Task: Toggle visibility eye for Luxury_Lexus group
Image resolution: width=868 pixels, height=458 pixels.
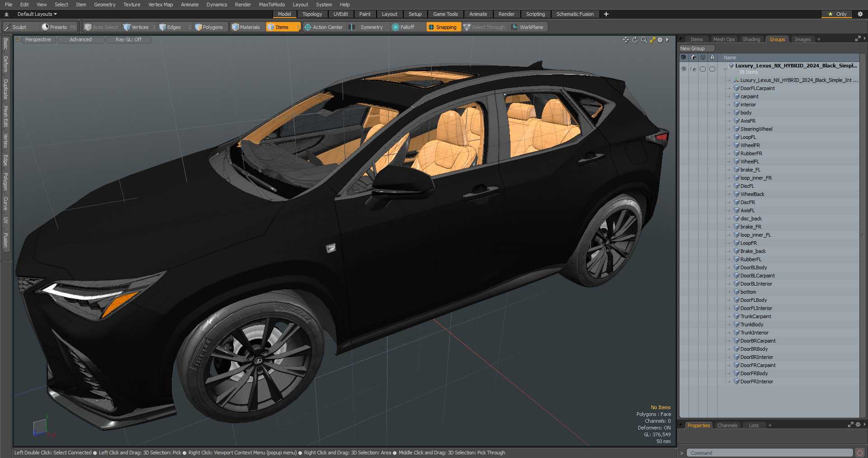Action: pos(684,69)
